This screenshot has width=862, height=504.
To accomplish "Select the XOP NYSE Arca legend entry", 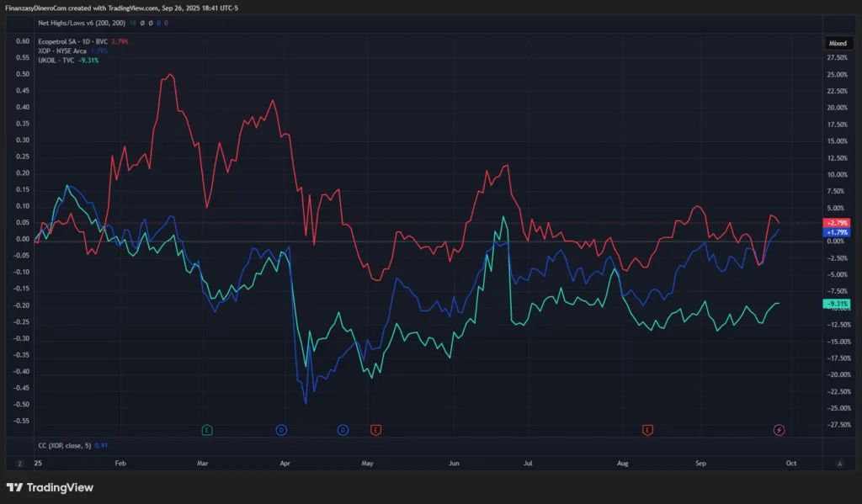I will (x=68, y=50).
